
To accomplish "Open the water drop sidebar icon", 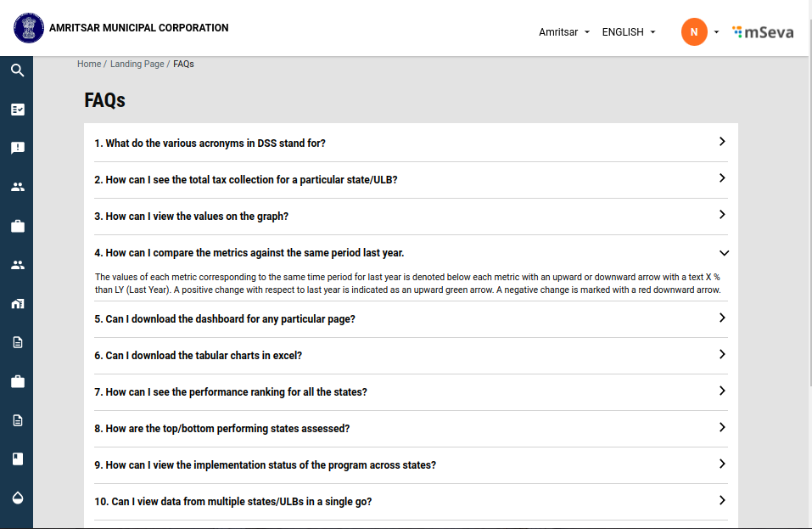I will click(17, 498).
